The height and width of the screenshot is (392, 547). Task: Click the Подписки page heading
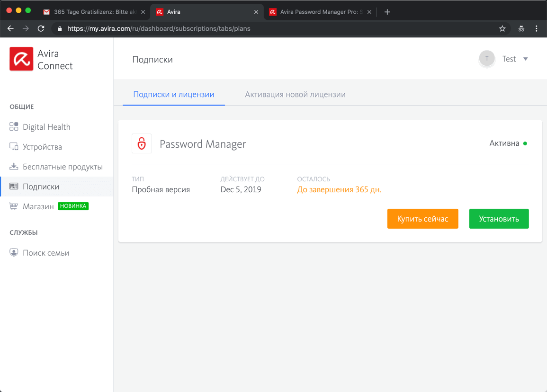[152, 60]
